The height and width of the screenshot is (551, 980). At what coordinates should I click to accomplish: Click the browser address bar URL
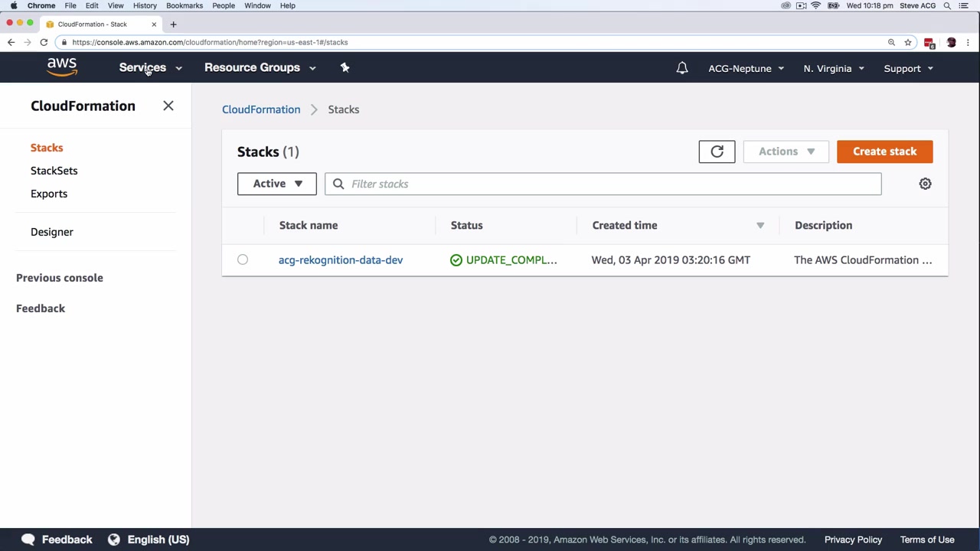[210, 42]
